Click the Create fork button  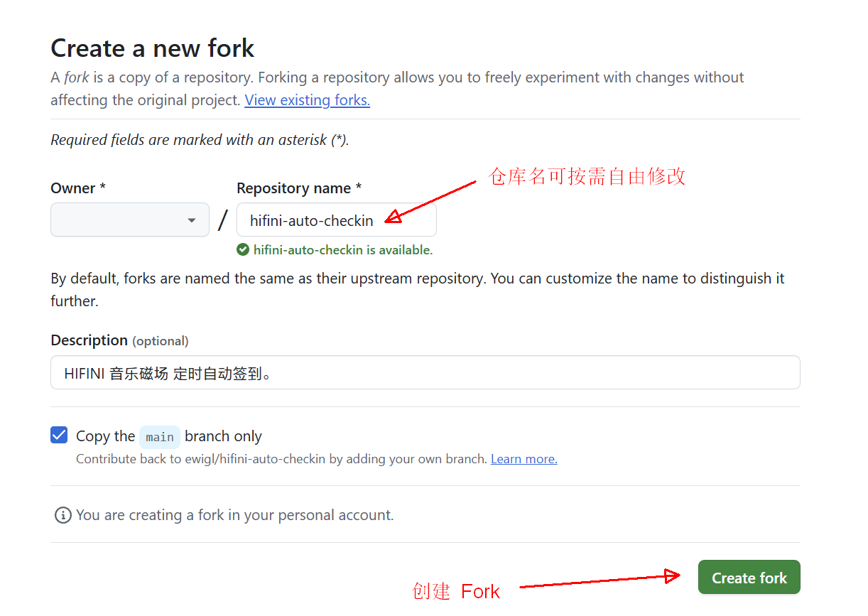pos(749,578)
